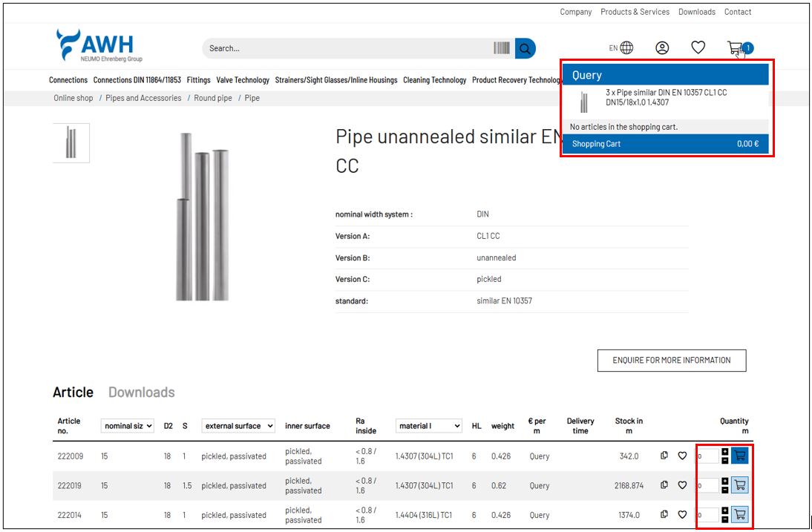Click copy icon for article 222014
The width and height of the screenshot is (812, 532).
click(x=664, y=514)
